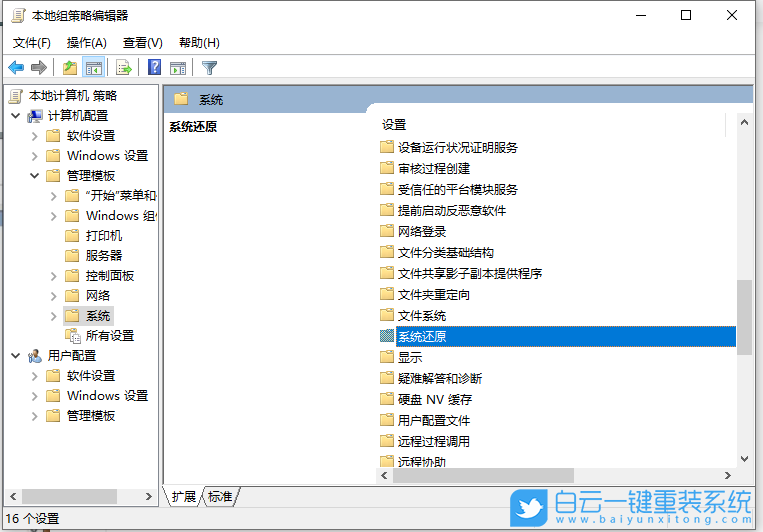The width and height of the screenshot is (763, 532).
Task: Click the tree pane horizontal scrollbar thumb
Action: pos(69,496)
